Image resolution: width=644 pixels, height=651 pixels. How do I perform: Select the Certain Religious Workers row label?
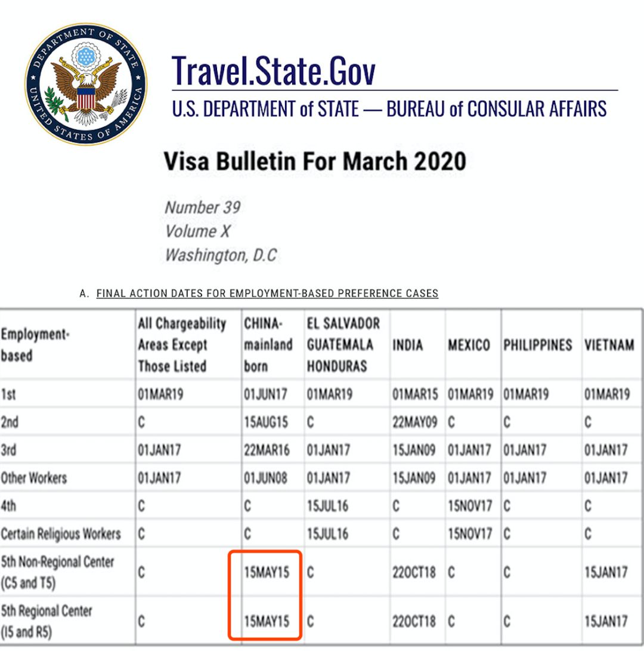(61, 533)
